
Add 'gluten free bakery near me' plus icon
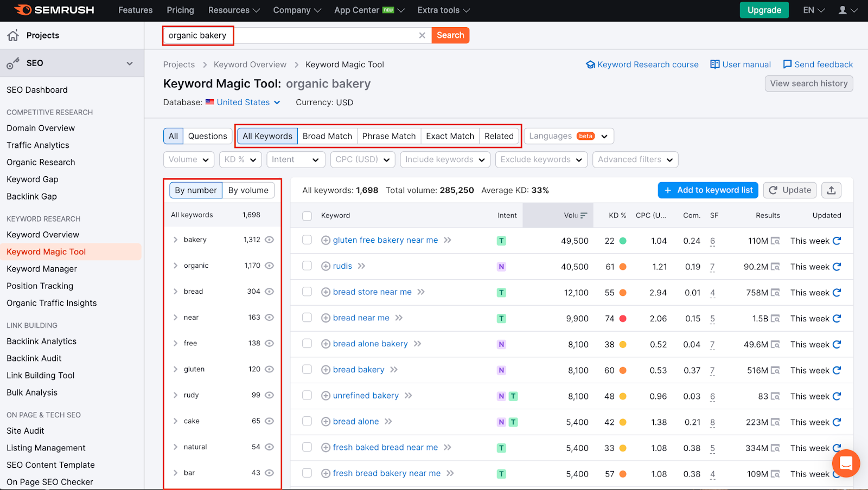[x=325, y=240]
